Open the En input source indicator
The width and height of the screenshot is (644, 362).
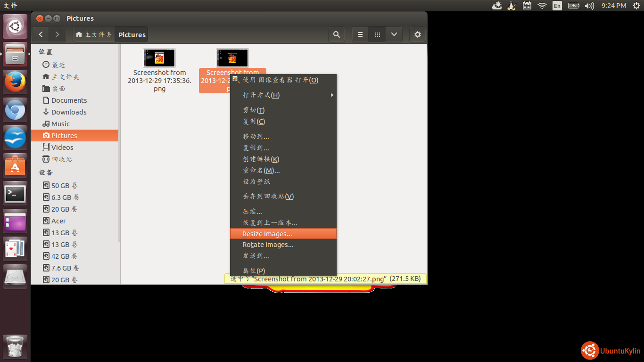point(557,6)
